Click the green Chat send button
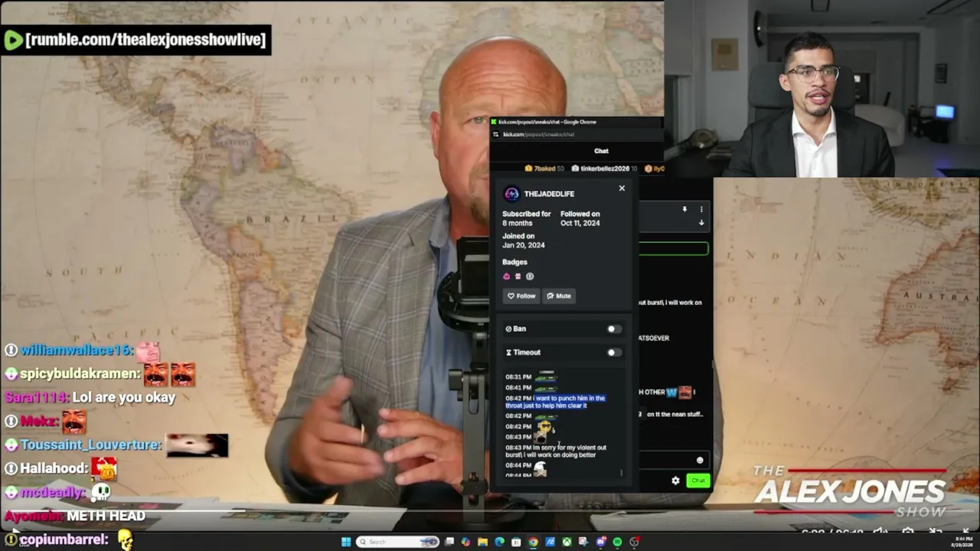This screenshot has width=980, height=551. click(x=697, y=481)
